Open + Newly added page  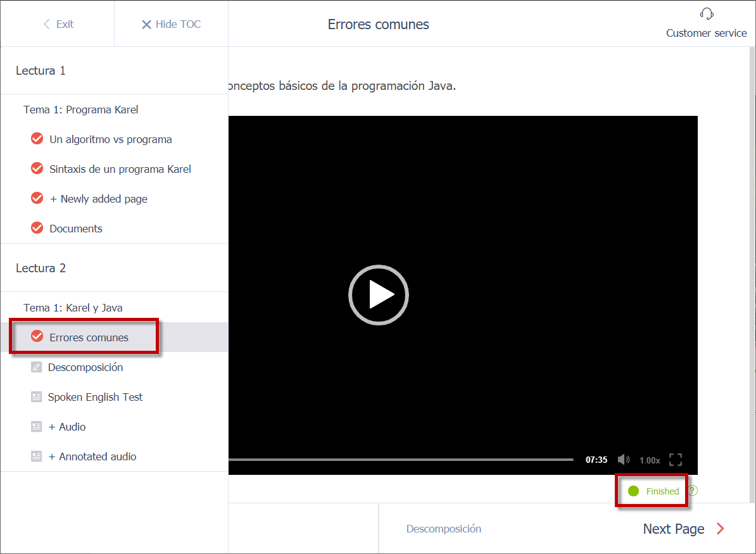(98, 199)
